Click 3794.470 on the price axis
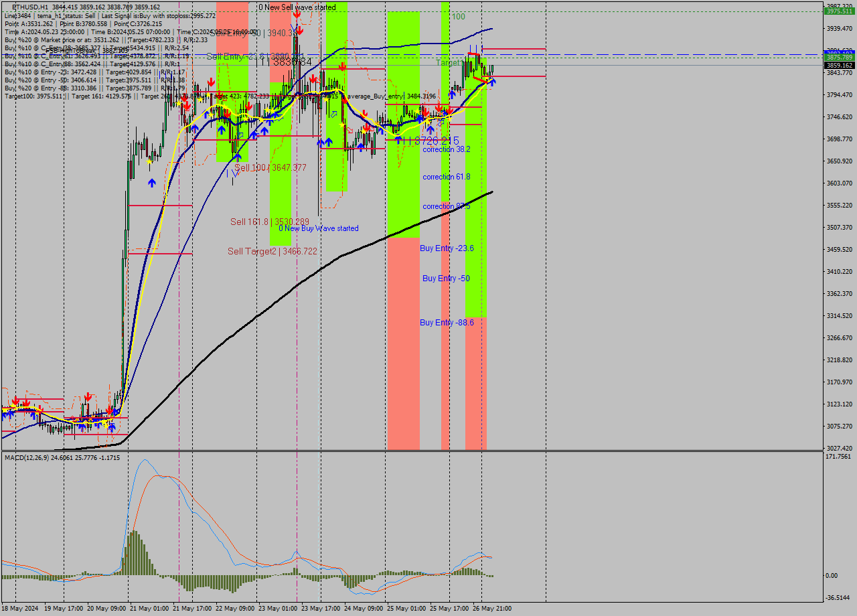The image size is (857, 616). pos(840,95)
